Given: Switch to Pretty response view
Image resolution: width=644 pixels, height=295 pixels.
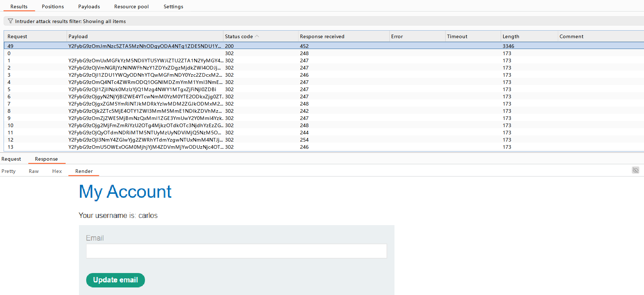Looking at the screenshot, I should coord(9,171).
